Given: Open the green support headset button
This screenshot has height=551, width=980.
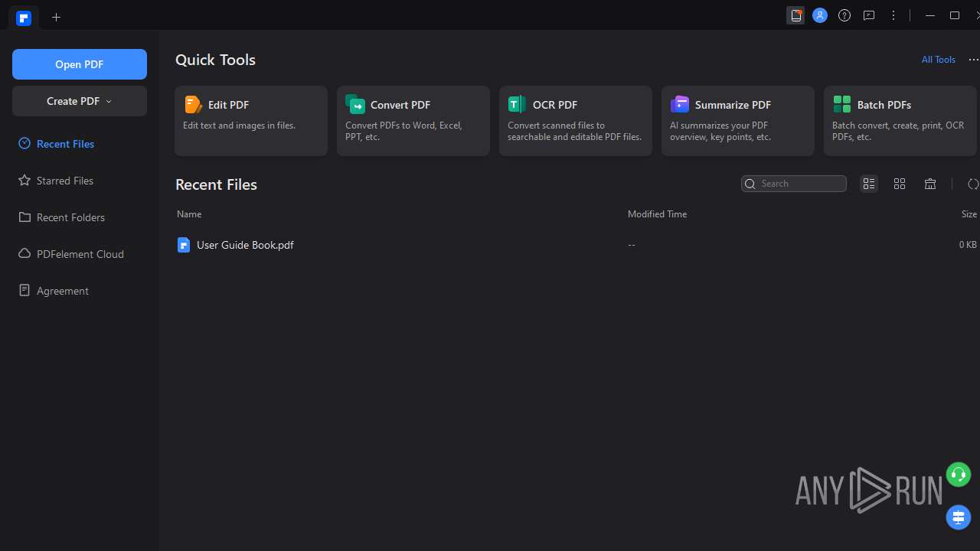Looking at the screenshot, I should pos(959,474).
